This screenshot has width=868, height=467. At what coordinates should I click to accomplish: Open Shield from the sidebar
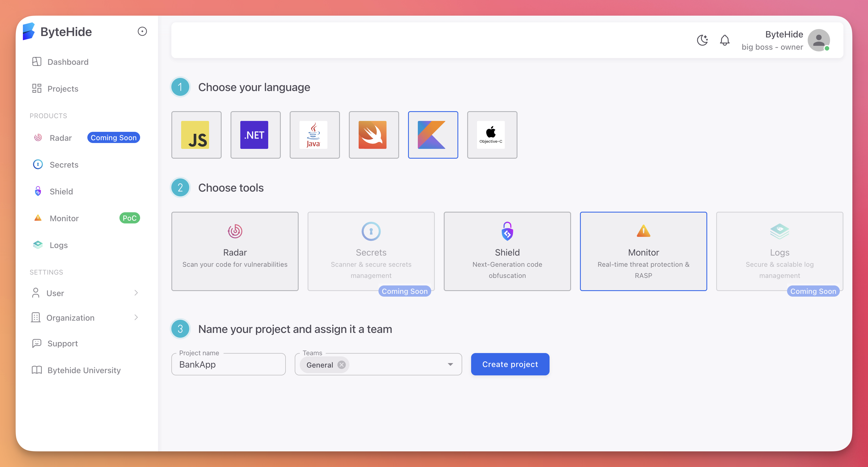(x=61, y=191)
